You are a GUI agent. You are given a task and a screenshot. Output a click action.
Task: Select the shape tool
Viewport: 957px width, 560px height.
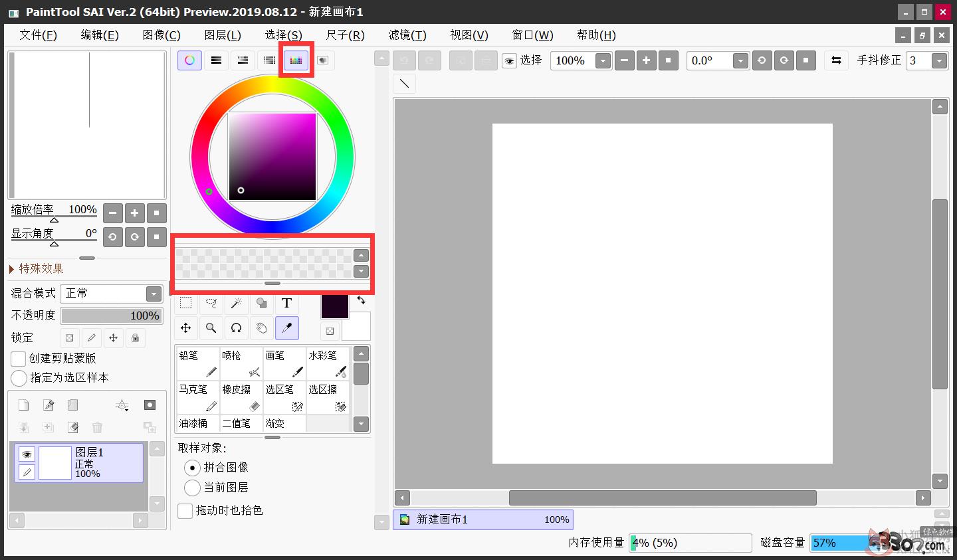261,303
